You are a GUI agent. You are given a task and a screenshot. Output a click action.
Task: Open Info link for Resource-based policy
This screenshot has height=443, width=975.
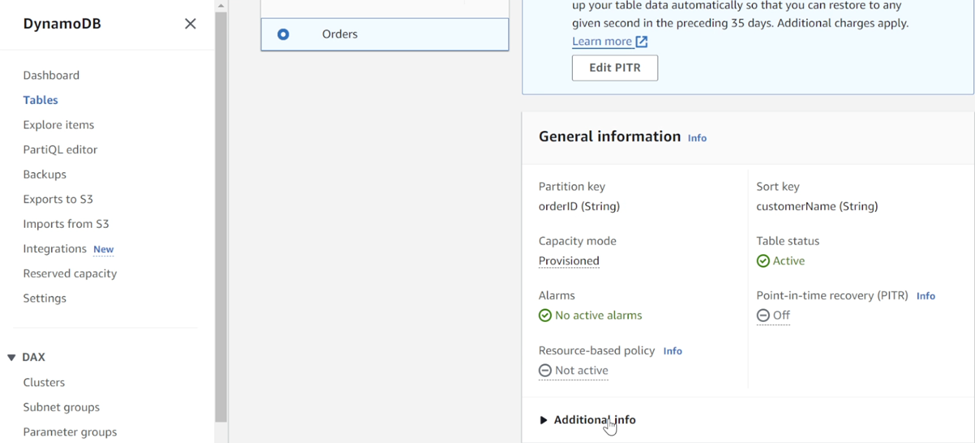tap(673, 351)
